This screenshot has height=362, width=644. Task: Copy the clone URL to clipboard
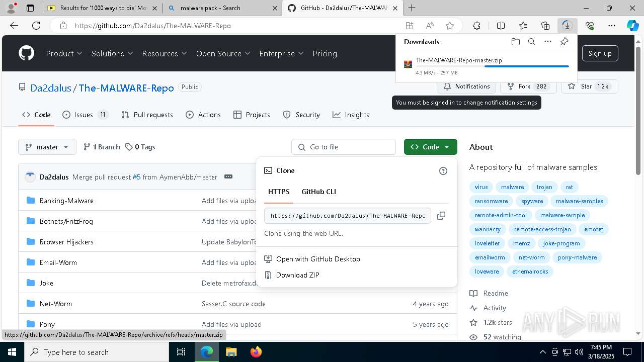441,216
